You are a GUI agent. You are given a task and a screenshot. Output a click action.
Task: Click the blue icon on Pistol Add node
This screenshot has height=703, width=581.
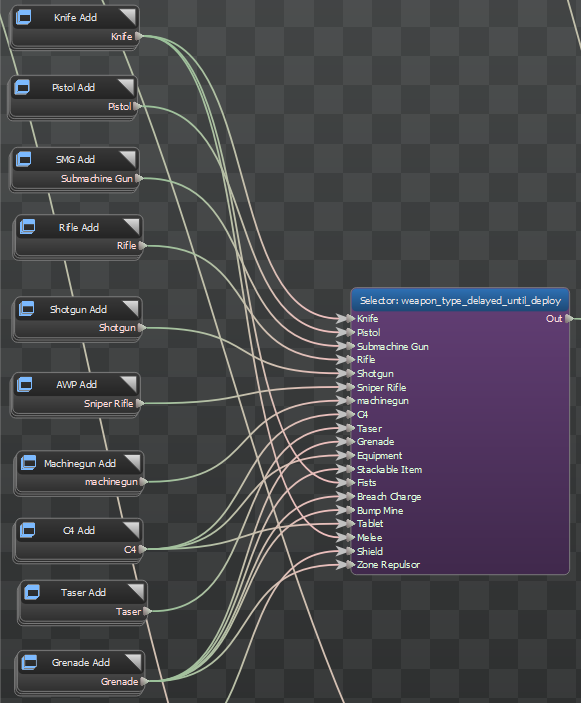[x=22, y=87]
